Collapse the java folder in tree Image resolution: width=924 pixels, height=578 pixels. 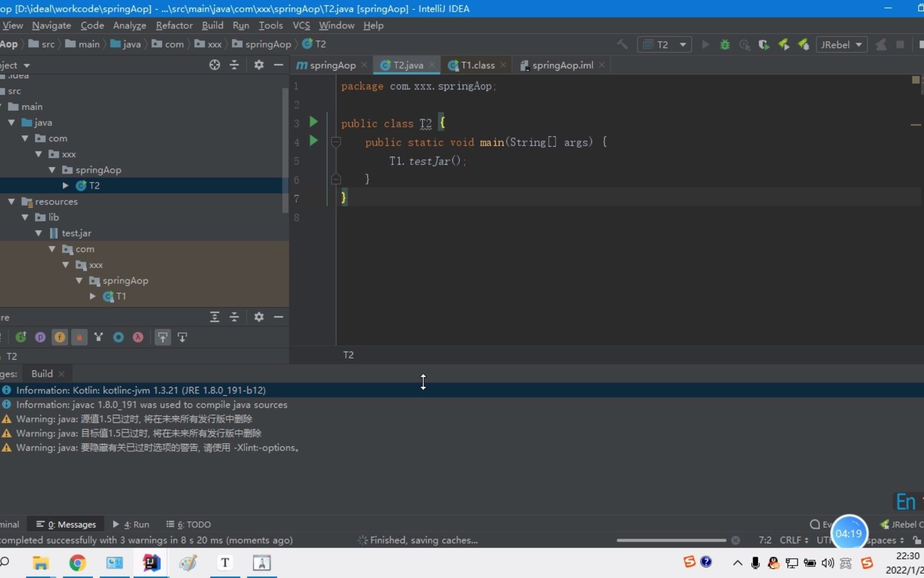(11, 123)
